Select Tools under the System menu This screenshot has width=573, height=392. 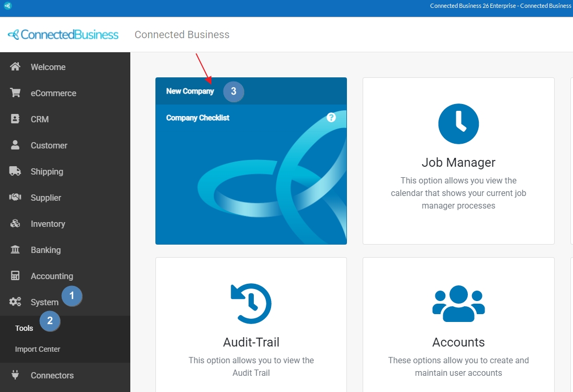coord(24,328)
